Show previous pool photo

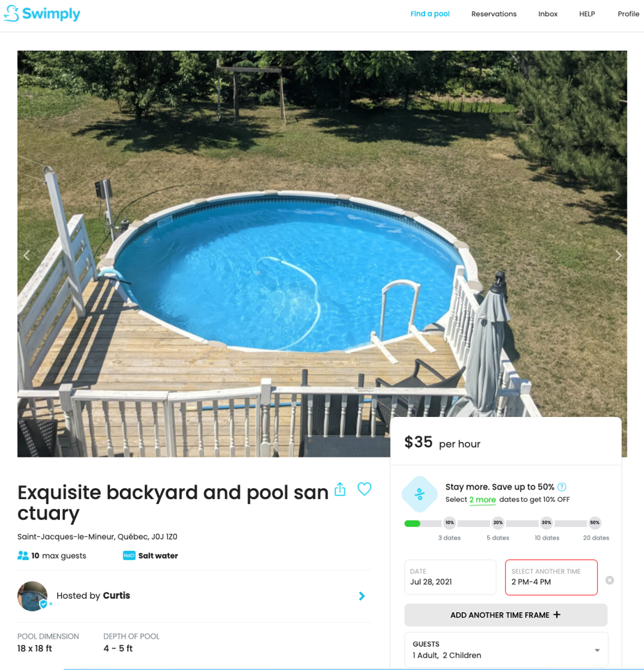click(26, 256)
